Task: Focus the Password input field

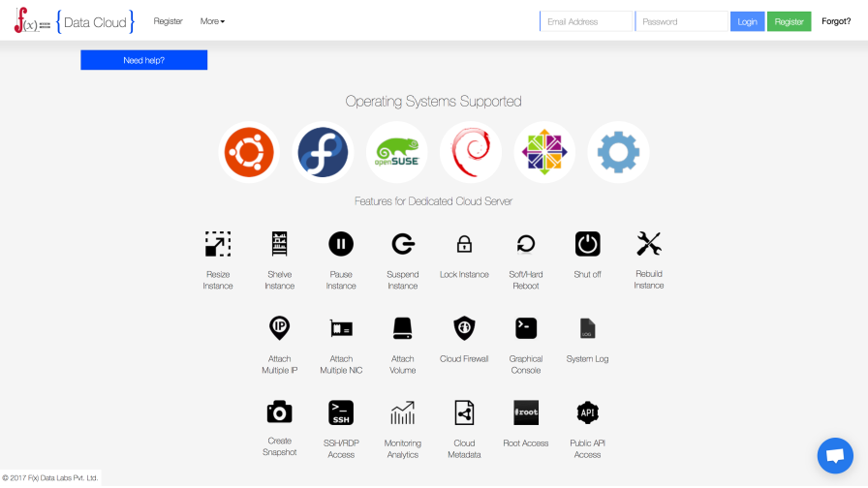Action: pos(681,21)
